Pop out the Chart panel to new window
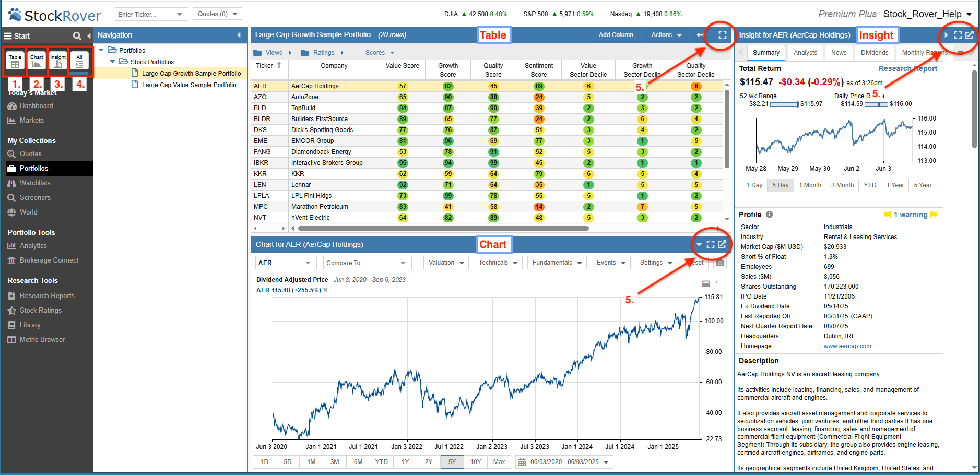Viewport: 980px width, 475px height. pyautogui.click(x=722, y=244)
